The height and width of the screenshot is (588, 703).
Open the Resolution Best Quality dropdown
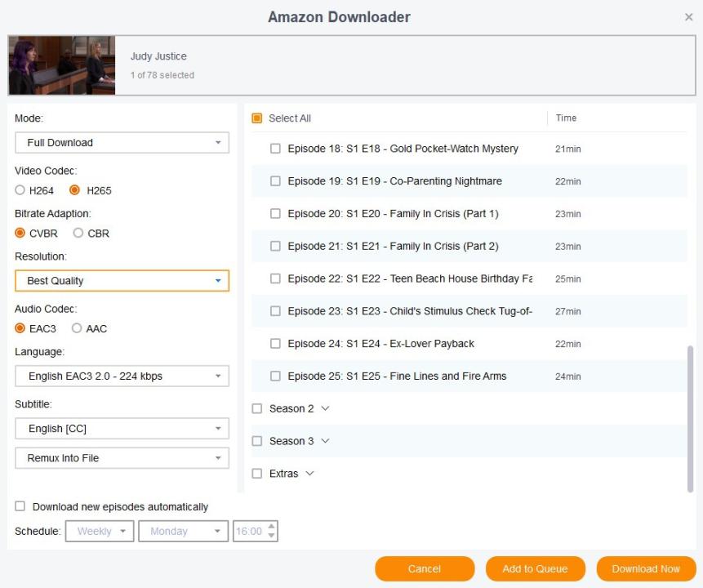(x=122, y=281)
